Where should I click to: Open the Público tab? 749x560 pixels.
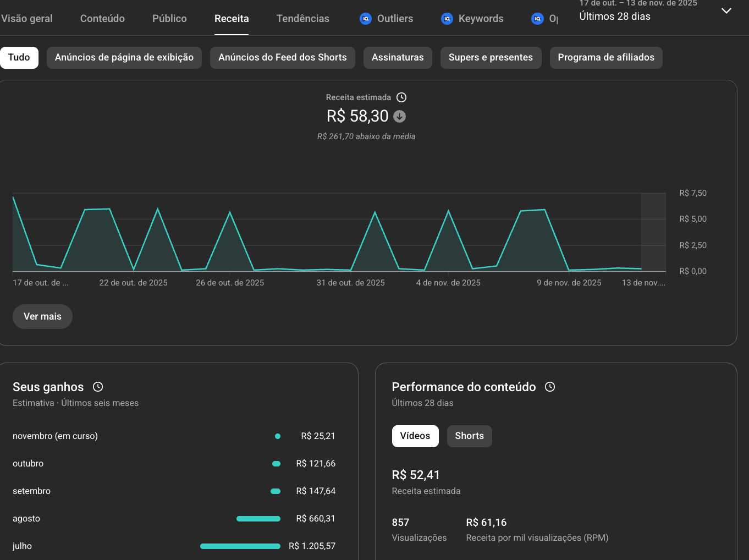click(x=169, y=19)
